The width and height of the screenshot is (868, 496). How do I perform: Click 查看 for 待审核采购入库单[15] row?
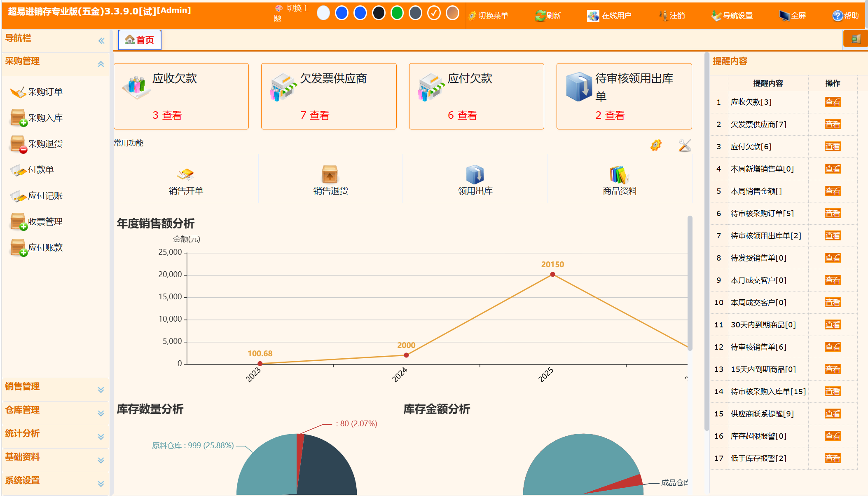[x=833, y=391]
